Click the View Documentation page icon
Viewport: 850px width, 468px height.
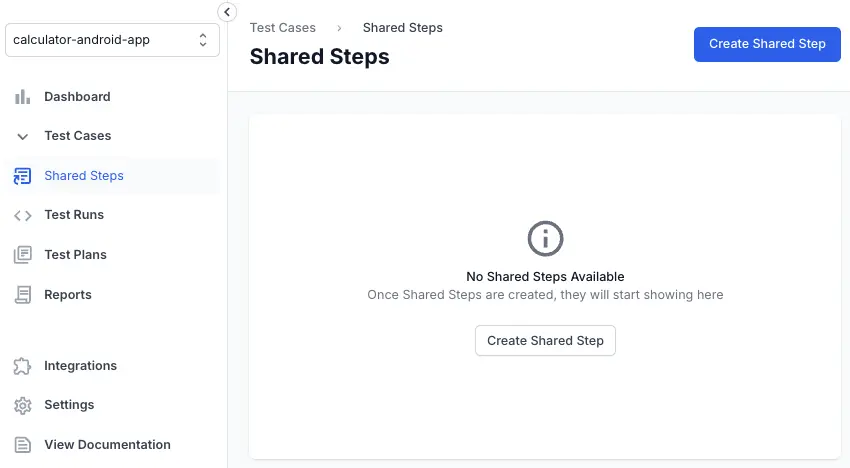tap(22, 445)
